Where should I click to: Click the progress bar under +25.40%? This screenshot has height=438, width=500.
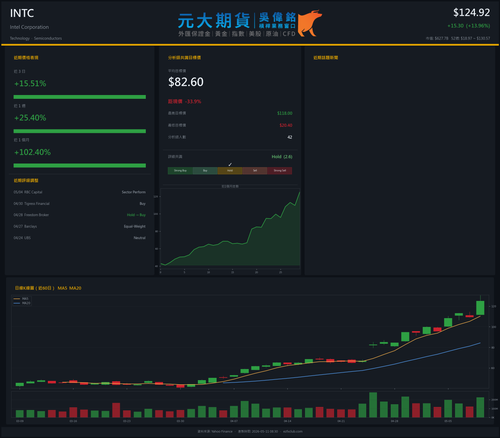click(80, 131)
